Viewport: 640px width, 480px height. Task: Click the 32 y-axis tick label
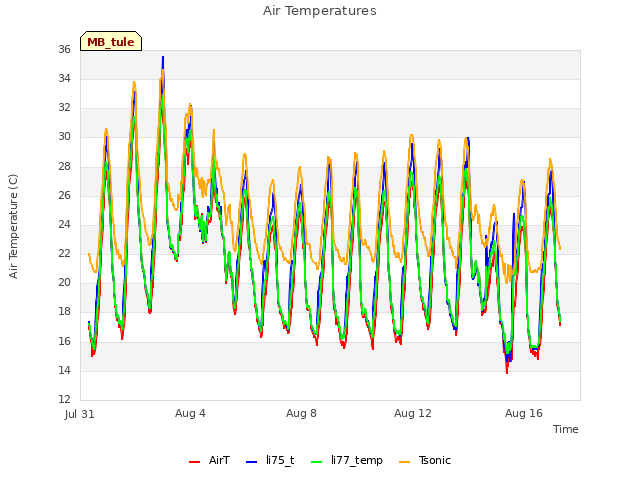pos(64,107)
